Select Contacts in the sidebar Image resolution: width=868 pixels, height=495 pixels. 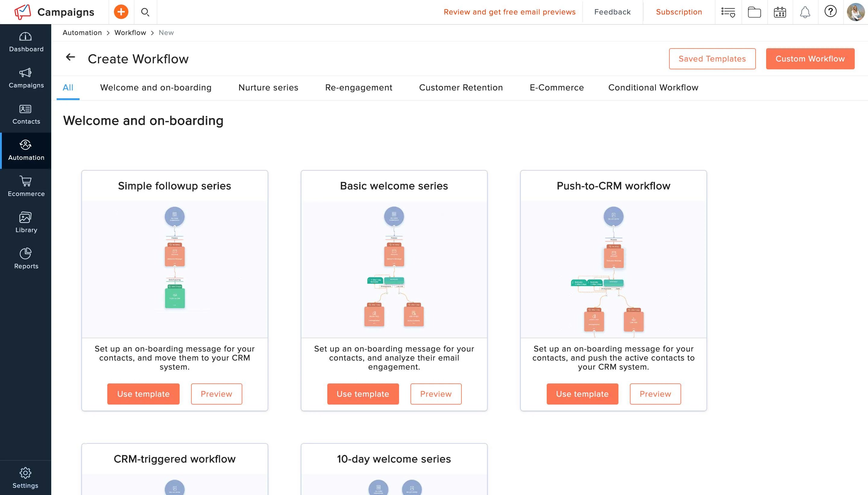point(26,114)
